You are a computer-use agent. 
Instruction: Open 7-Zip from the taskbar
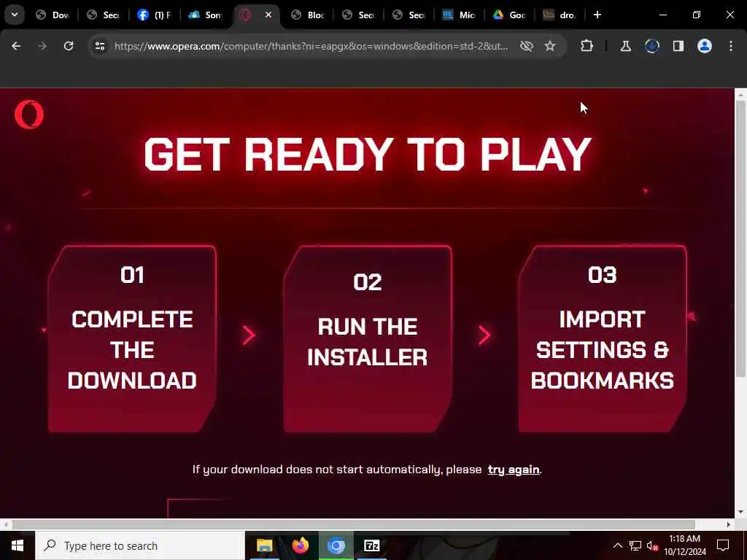[371, 545]
